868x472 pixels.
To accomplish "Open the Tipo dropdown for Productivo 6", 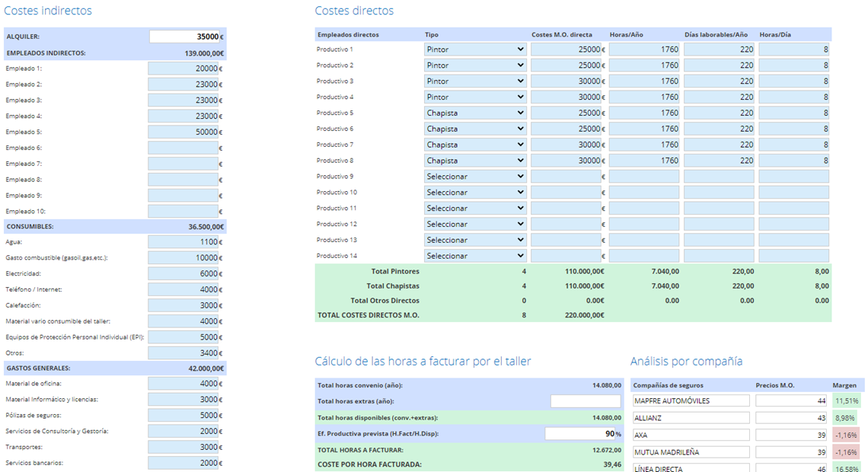I will click(475, 129).
